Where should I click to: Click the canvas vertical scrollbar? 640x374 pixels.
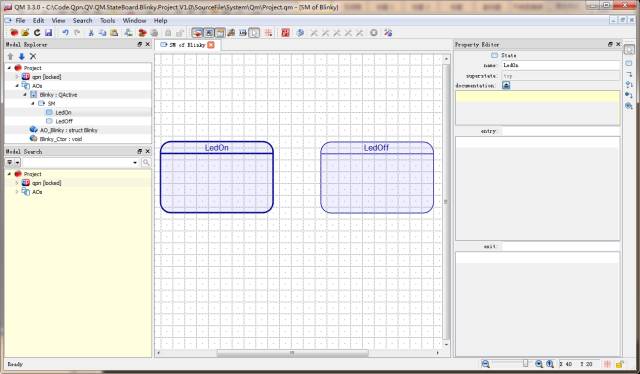(446, 201)
